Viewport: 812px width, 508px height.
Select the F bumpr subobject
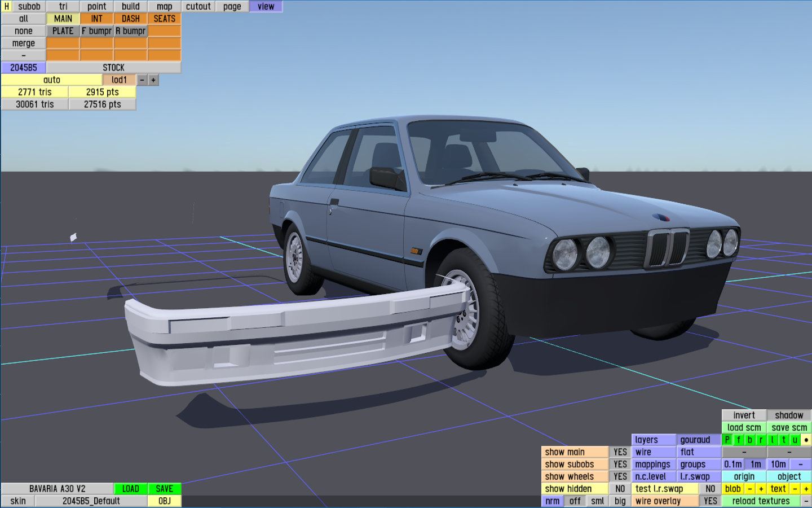(x=97, y=31)
